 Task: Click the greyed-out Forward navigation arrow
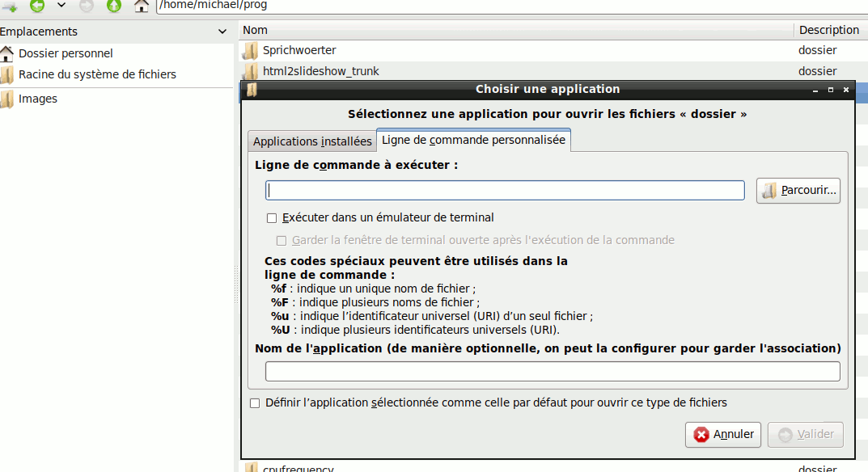(87, 6)
